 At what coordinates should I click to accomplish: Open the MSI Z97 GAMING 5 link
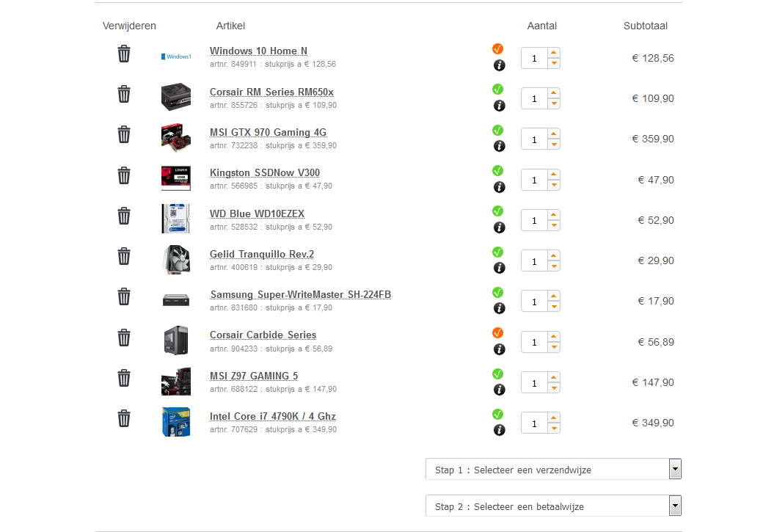click(254, 376)
